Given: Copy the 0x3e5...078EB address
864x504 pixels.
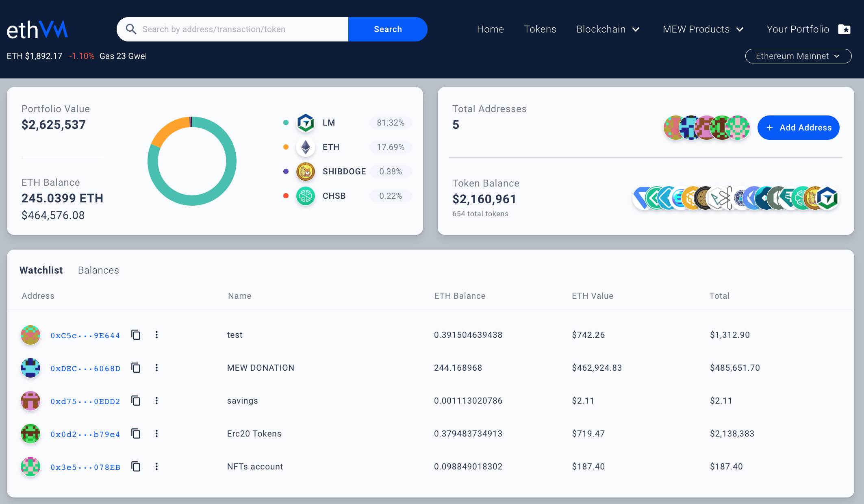Looking at the screenshot, I should point(136,467).
